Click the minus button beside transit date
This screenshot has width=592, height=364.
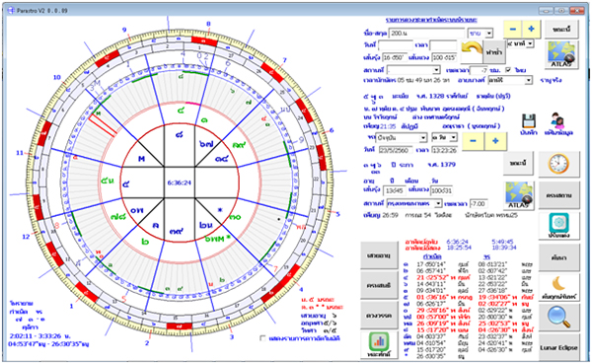point(473,141)
